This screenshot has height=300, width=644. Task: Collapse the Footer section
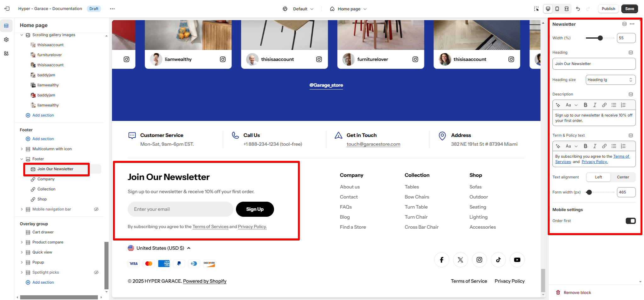(22, 159)
